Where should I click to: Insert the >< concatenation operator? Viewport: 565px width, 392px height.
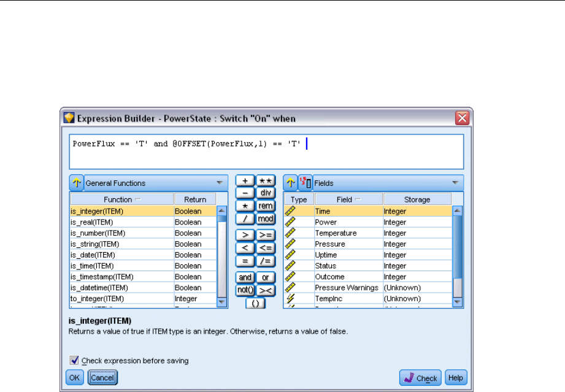pos(266,290)
